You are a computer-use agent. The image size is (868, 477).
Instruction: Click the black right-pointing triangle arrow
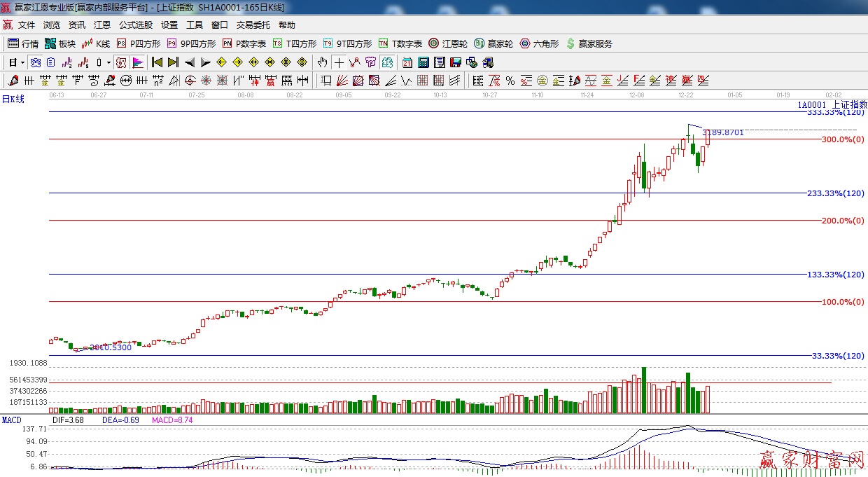coord(205,62)
